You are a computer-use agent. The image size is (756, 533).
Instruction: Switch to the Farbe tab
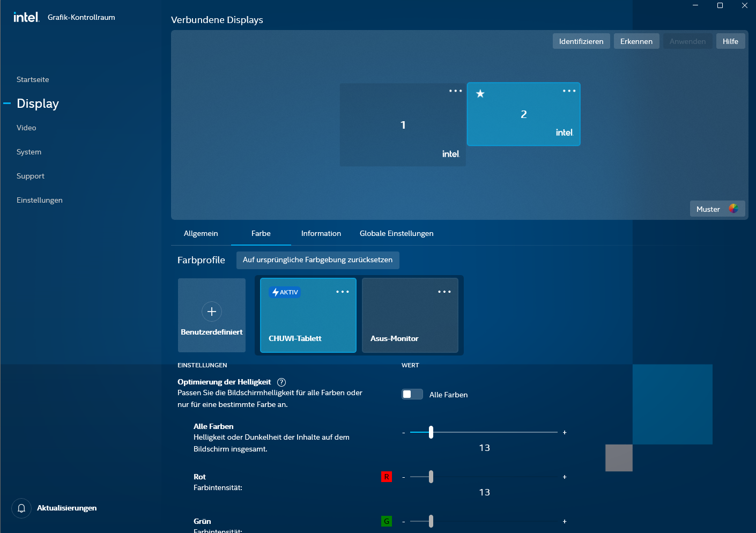[x=261, y=234]
